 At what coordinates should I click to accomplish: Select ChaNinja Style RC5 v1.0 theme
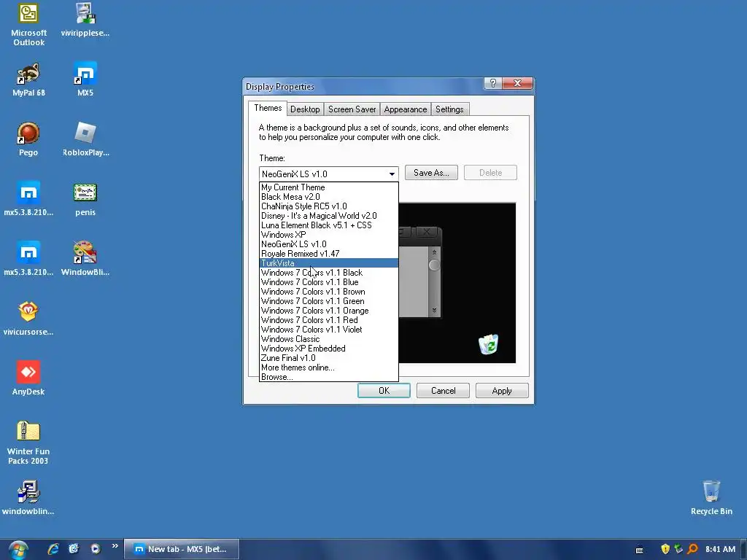click(329, 206)
